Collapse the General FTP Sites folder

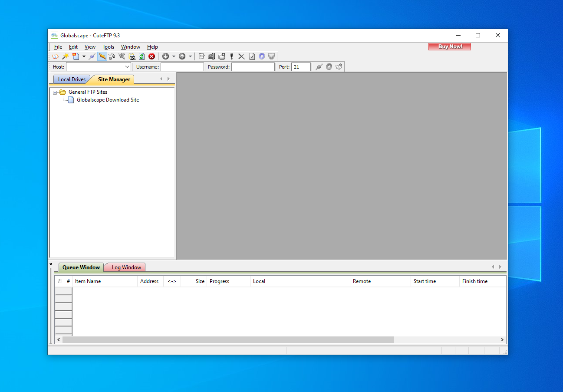[x=55, y=92]
